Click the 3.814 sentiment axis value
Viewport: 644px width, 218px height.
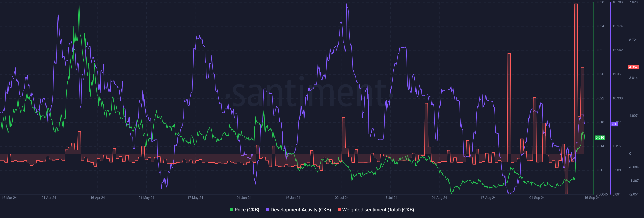633,78
